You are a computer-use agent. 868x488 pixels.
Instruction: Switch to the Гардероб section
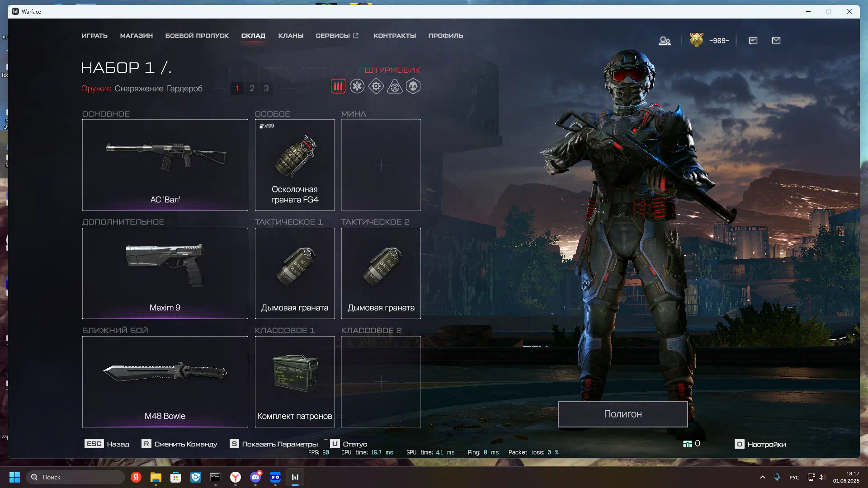(x=184, y=89)
